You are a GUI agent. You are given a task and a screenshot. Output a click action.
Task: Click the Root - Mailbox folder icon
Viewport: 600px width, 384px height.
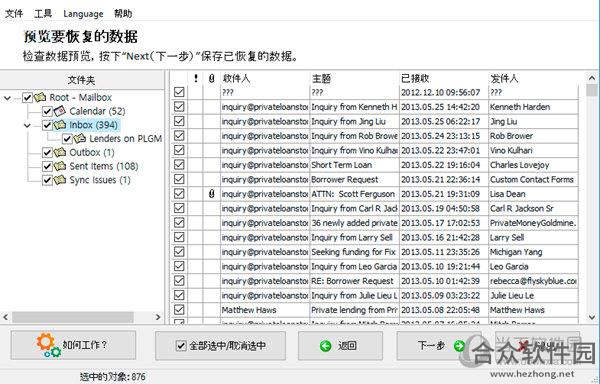tap(40, 97)
